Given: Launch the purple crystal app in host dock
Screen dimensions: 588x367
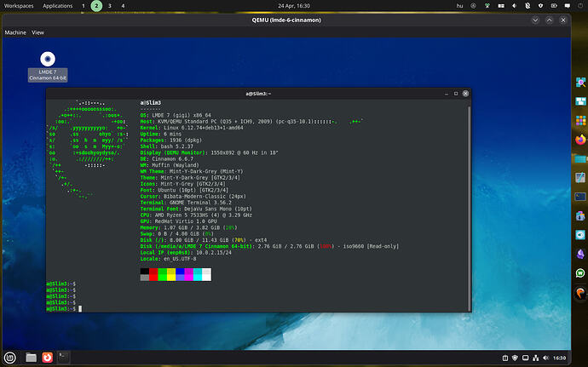Looking at the screenshot, I should point(580,254).
